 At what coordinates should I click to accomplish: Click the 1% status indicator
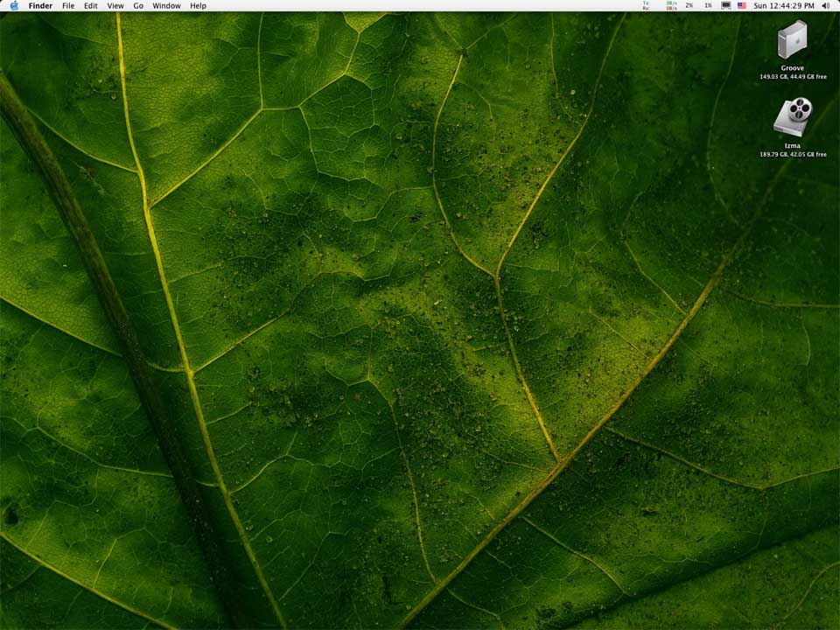click(x=708, y=5)
